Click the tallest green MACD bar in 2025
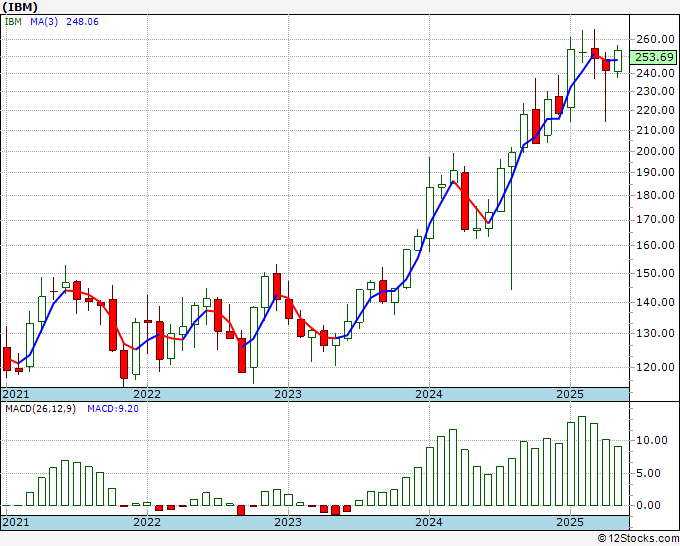680x546 pixels. point(582,461)
